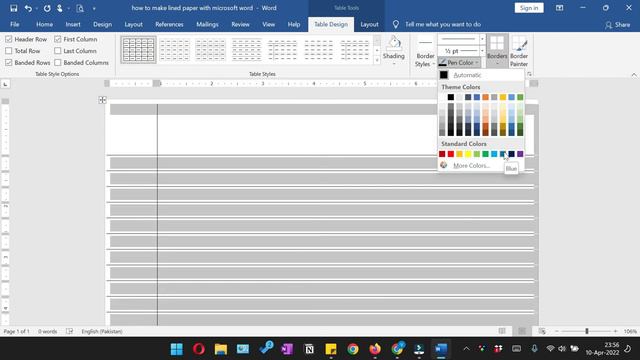The width and height of the screenshot is (640, 360).
Task: Open Notion from taskbar
Action: (x=309, y=349)
